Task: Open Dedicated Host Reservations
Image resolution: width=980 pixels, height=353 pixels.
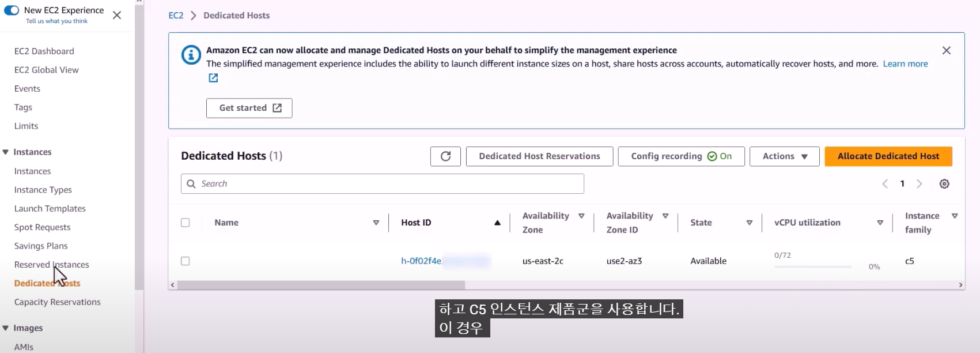Action: (539, 156)
